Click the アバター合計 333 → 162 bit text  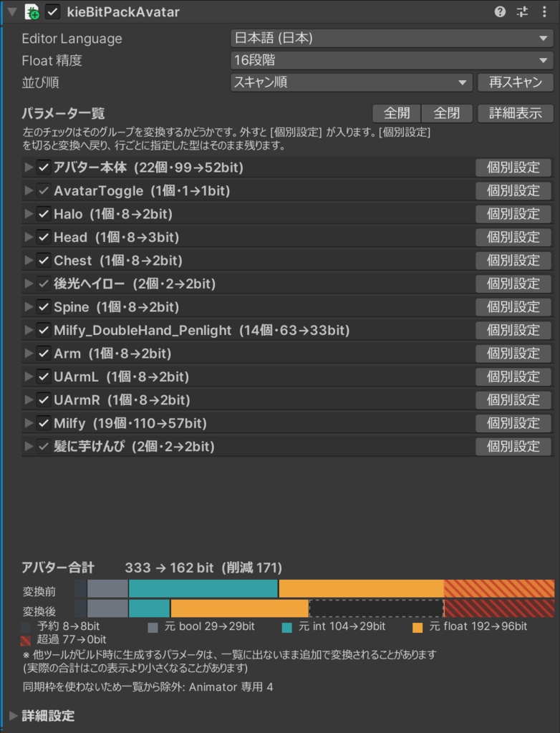tap(152, 568)
